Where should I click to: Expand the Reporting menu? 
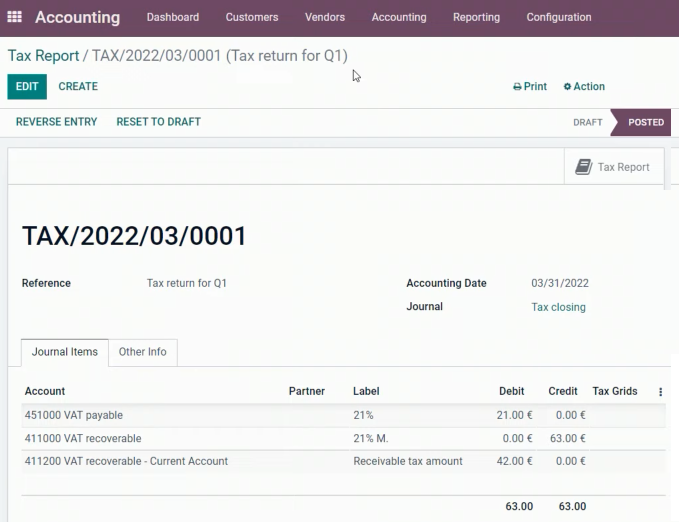click(x=476, y=17)
